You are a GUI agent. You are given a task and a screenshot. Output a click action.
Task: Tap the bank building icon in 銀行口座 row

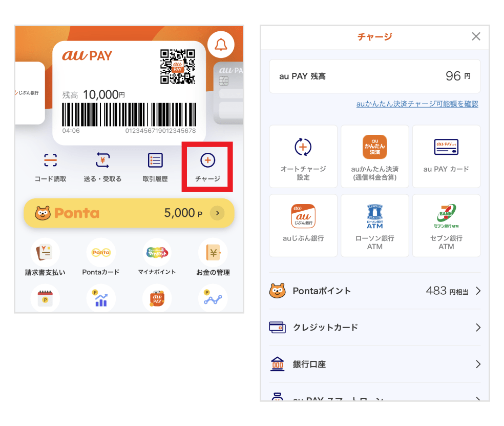click(x=278, y=364)
